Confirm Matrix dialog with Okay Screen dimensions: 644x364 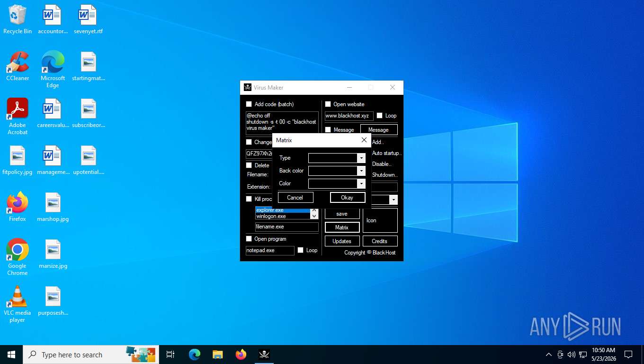(347, 198)
